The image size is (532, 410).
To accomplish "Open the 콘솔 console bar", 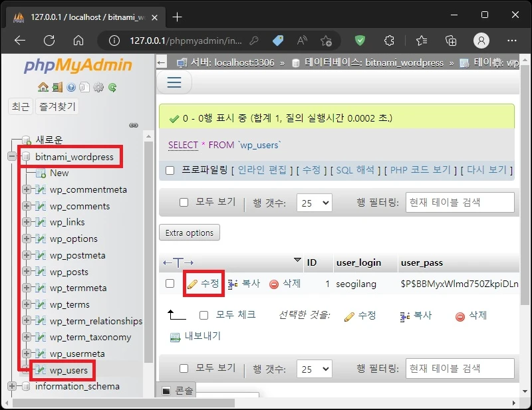I will (x=178, y=391).
